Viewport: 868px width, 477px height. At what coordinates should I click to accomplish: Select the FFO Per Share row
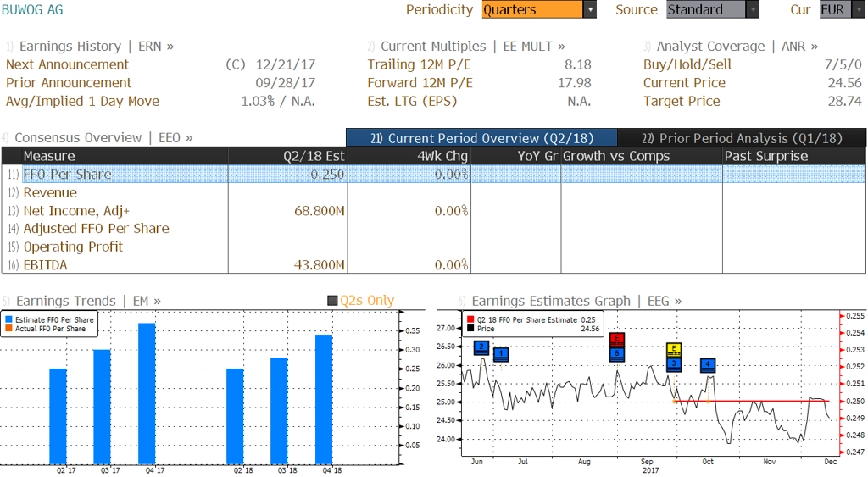point(433,174)
